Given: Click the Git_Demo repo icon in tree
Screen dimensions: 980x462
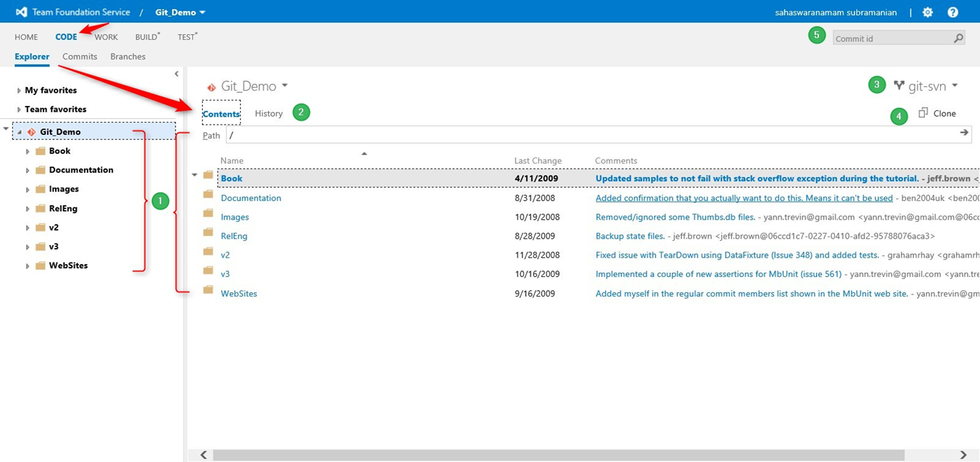Looking at the screenshot, I should point(31,132).
